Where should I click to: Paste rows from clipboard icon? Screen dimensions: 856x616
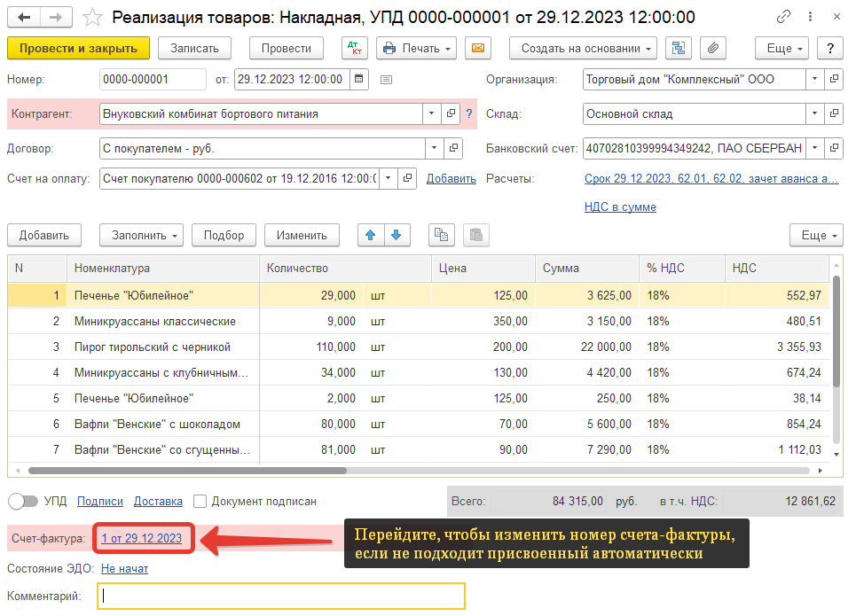pyautogui.click(x=476, y=235)
